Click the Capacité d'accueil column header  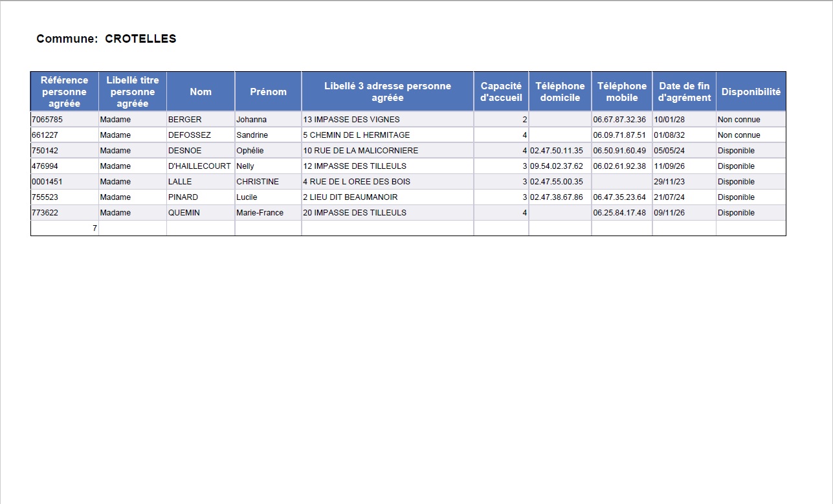coord(501,91)
